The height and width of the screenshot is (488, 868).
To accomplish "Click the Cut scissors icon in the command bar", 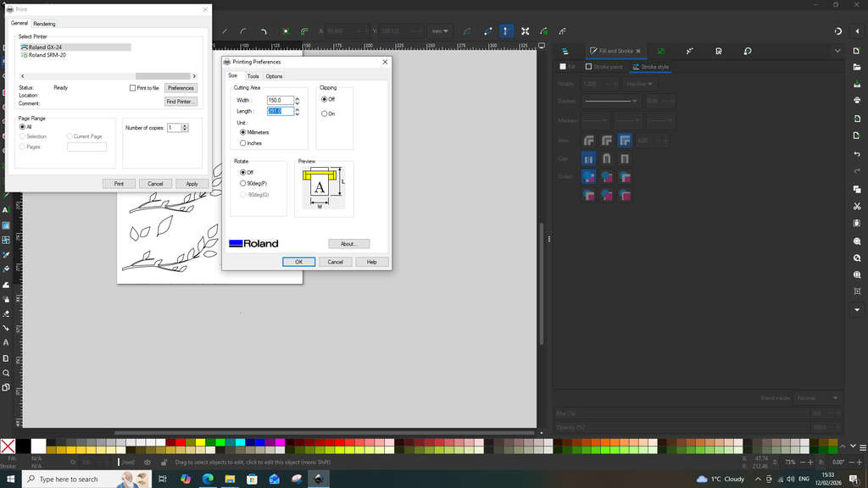I will (857, 207).
